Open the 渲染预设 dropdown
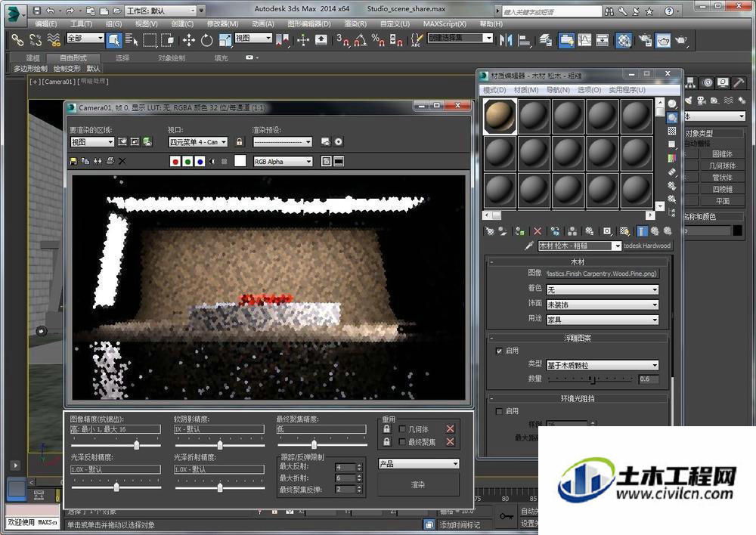This screenshot has height=535, width=756. [x=283, y=142]
